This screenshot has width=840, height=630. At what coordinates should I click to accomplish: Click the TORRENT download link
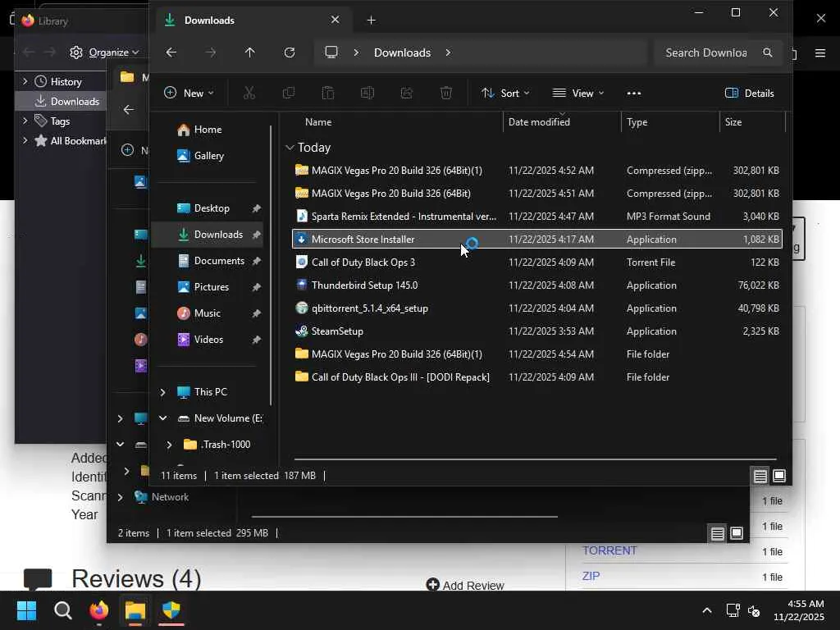tap(609, 550)
